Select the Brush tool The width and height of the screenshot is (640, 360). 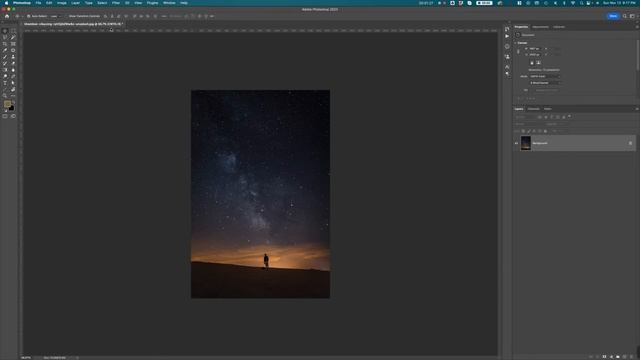click(5, 57)
